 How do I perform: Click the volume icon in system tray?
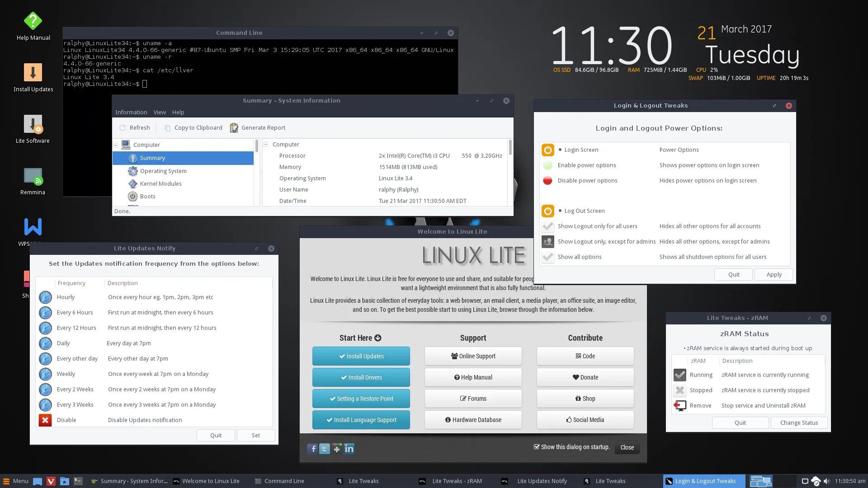coord(826,481)
